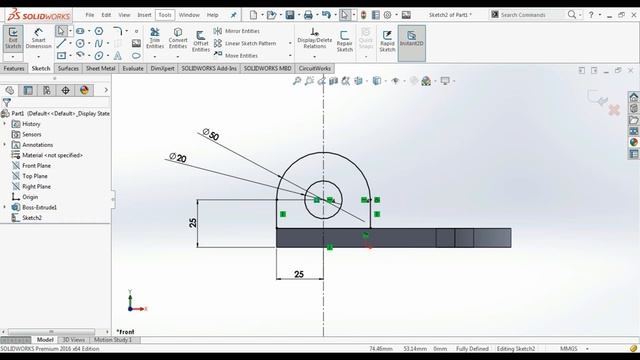Open View Settings monitor icon
The width and height of the screenshot is (640, 360).
(x=445, y=81)
